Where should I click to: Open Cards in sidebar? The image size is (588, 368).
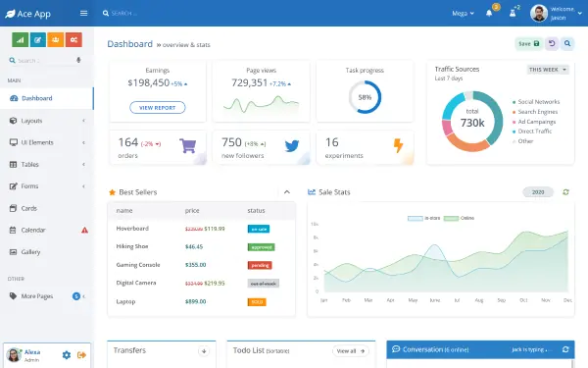tap(46, 208)
